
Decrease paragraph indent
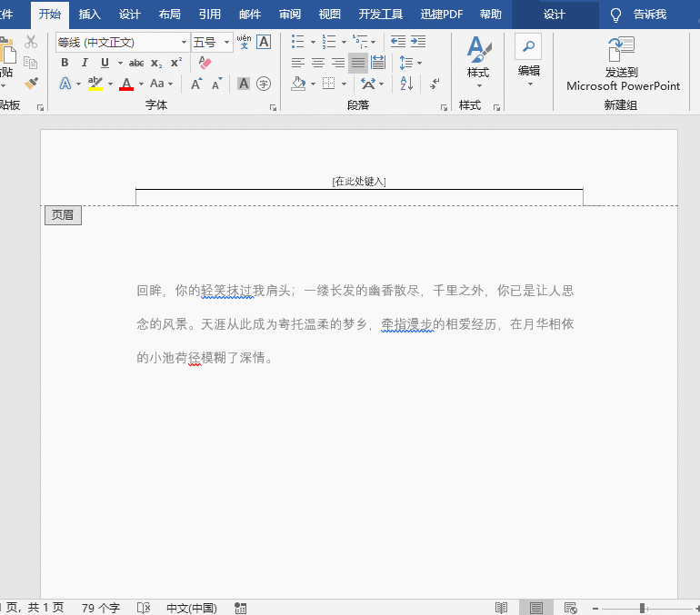(398, 42)
